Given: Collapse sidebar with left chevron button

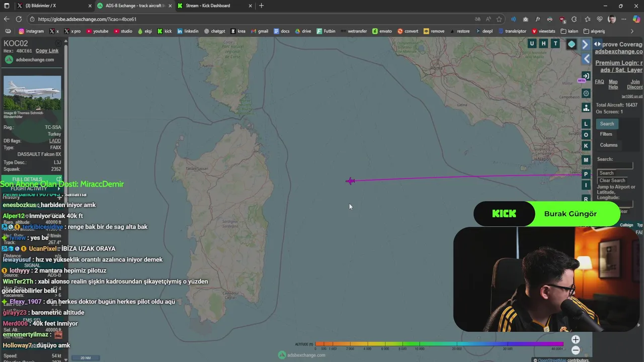Looking at the screenshot, I should pyautogui.click(x=586, y=59).
